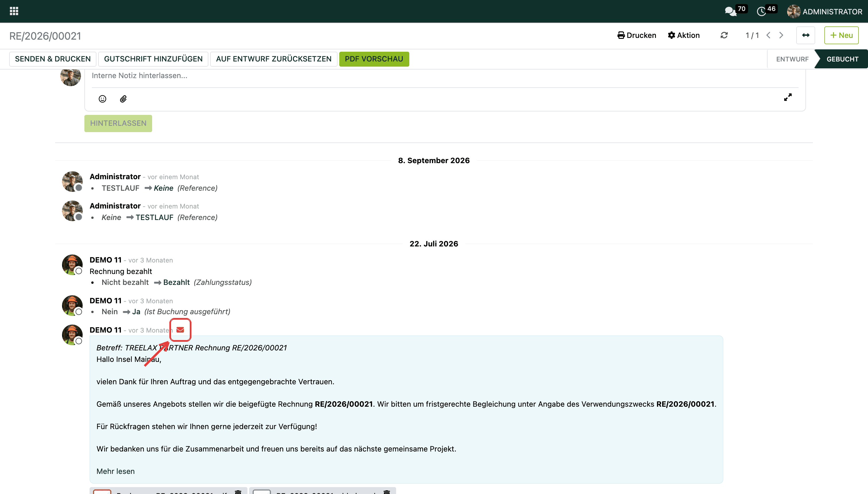This screenshot has width=868, height=494.
Task: Click Administrator avatar on Keine → TESTLAUF entry
Action: [72, 211]
